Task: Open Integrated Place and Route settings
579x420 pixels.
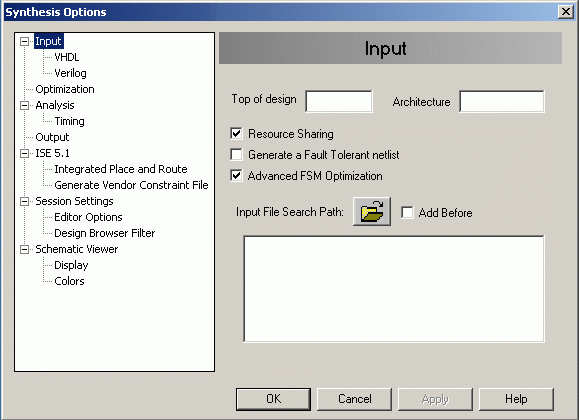Action: [121, 169]
